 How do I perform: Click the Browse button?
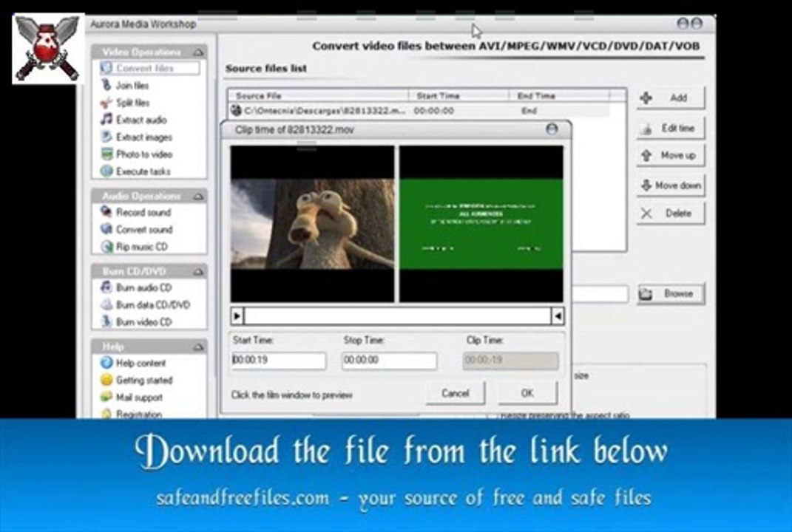[x=671, y=293]
